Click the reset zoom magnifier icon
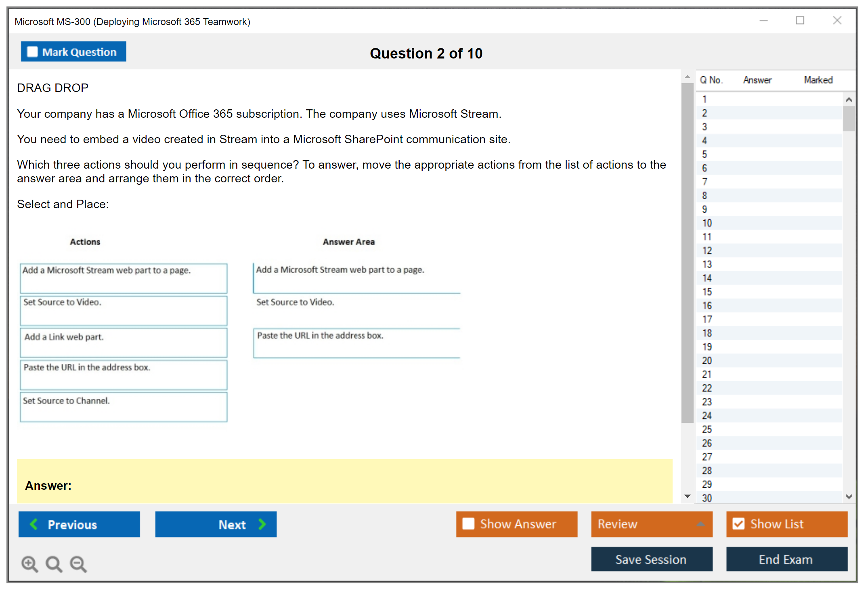 pyautogui.click(x=54, y=564)
